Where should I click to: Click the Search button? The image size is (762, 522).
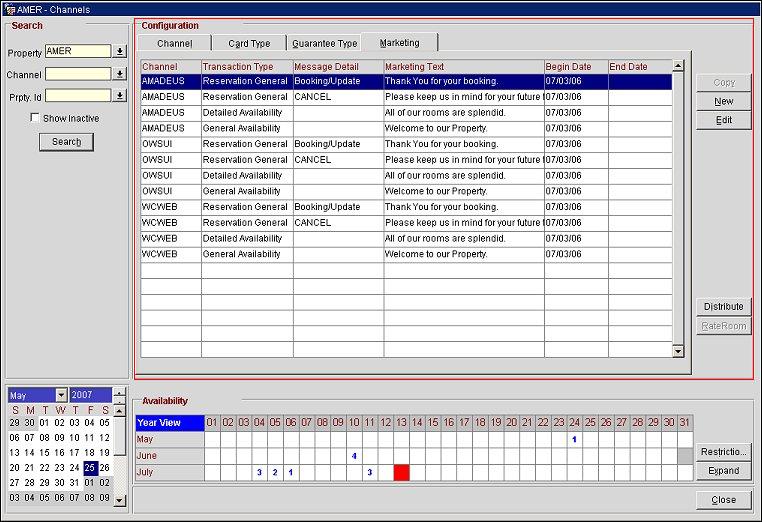coord(66,142)
